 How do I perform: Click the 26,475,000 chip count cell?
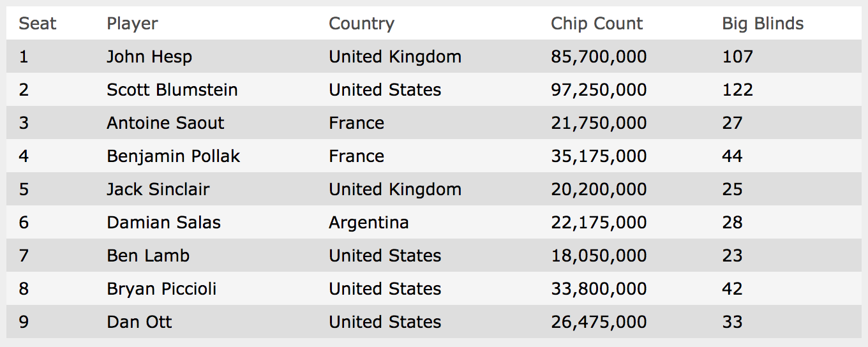pos(599,322)
